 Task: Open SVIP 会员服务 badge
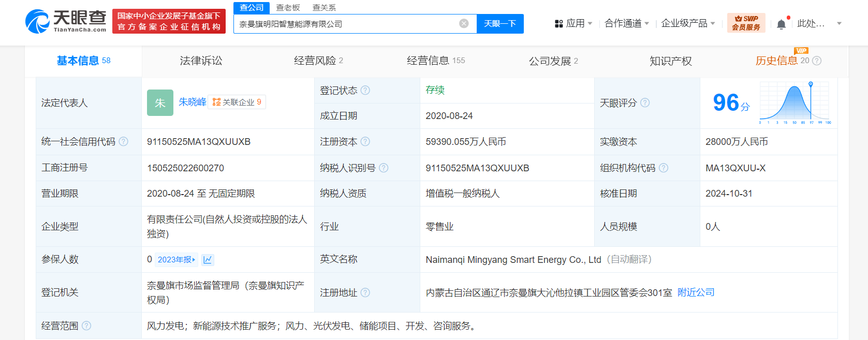click(746, 23)
